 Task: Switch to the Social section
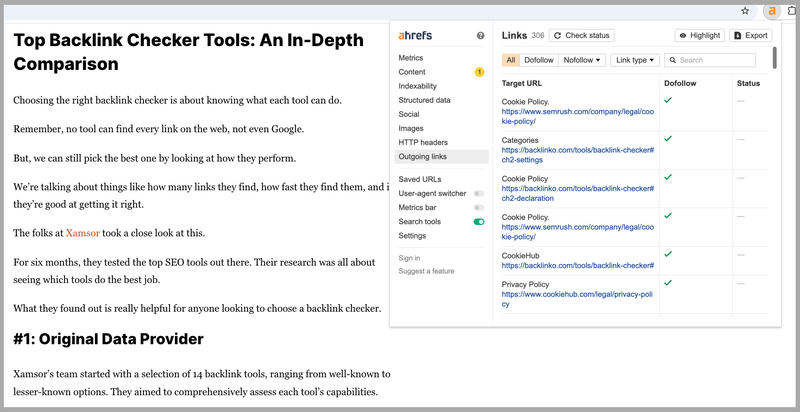click(409, 114)
